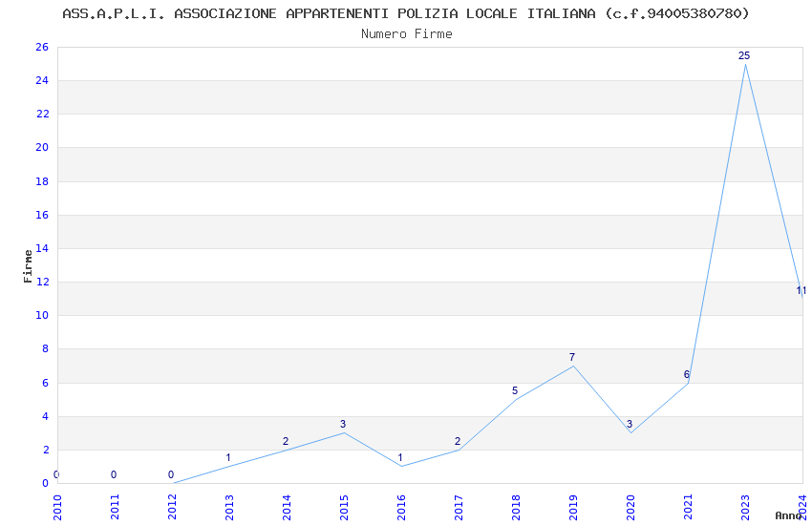
Task: Click the 2023 x-axis year label
Action: (x=745, y=505)
